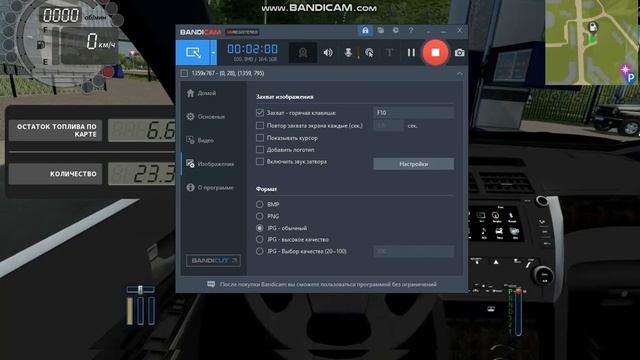Image resolution: width=640 pixels, height=360 pixels.
Task: Click the repeat capture seconds field
Action: [389, 126]
